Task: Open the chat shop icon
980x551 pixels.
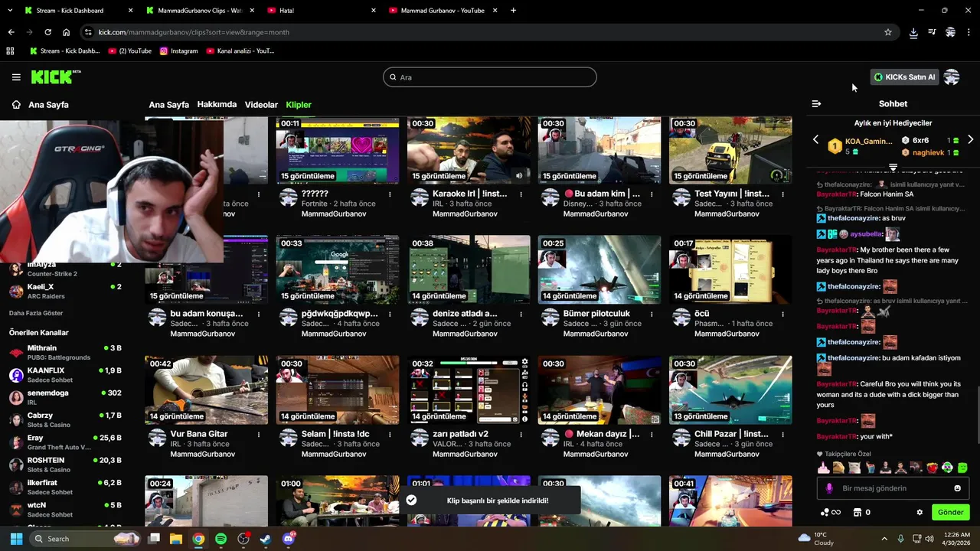Action: (x=857, y=513)
